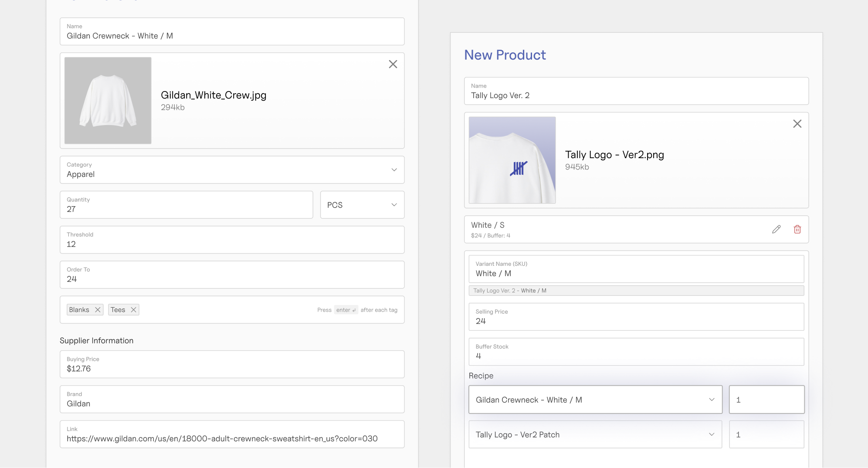Edit the Buying Price of $12.76
Image resolution: width=868 pixels, height=468 pixels.
232,369
